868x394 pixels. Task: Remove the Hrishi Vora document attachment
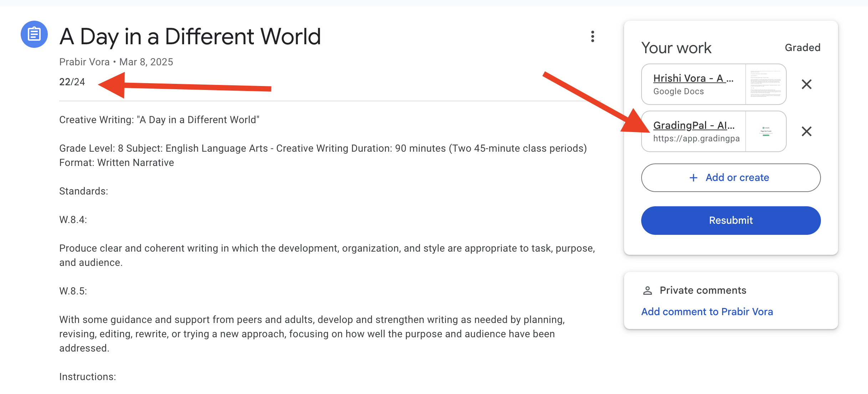tap(806, 84)
